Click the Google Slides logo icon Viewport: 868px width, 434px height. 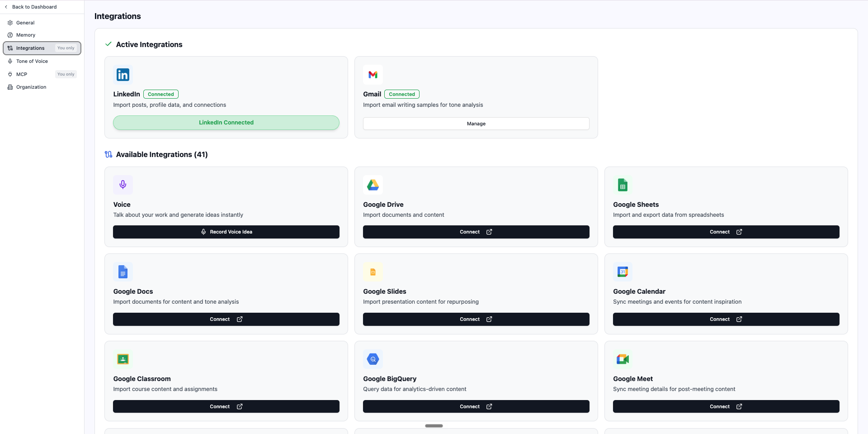tap(373, 272)
